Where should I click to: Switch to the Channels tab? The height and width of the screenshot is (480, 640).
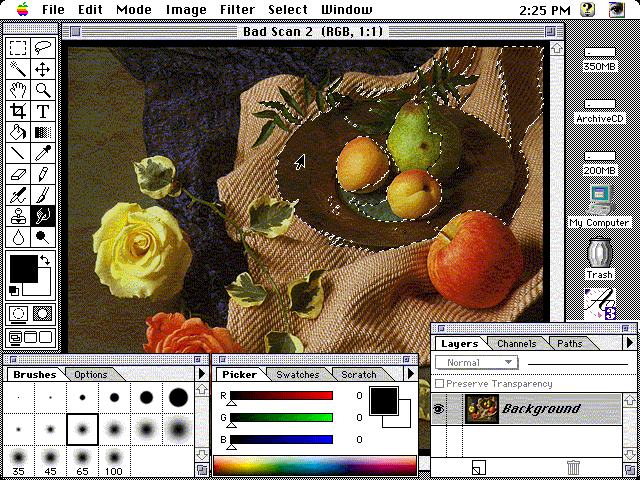[516, 344]
